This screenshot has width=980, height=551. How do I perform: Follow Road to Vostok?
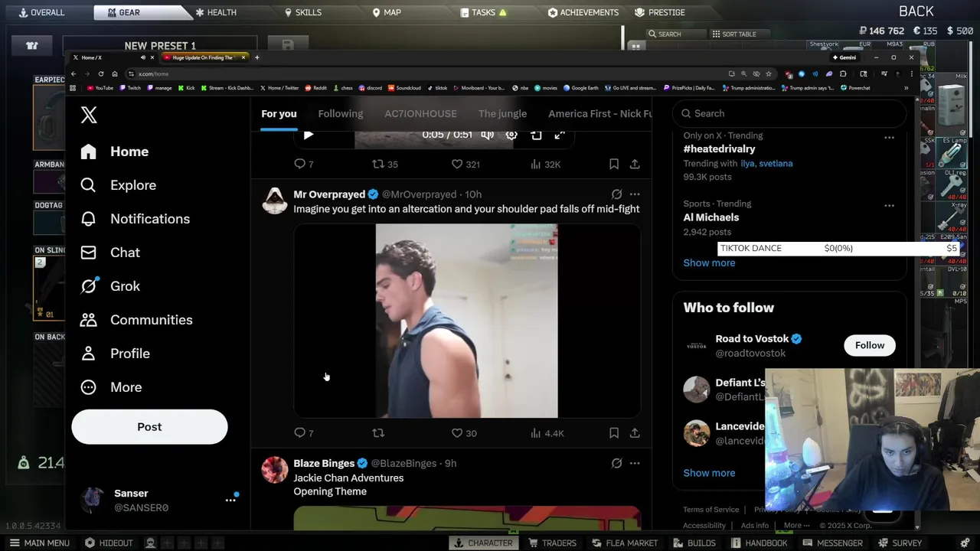point(870,345)
